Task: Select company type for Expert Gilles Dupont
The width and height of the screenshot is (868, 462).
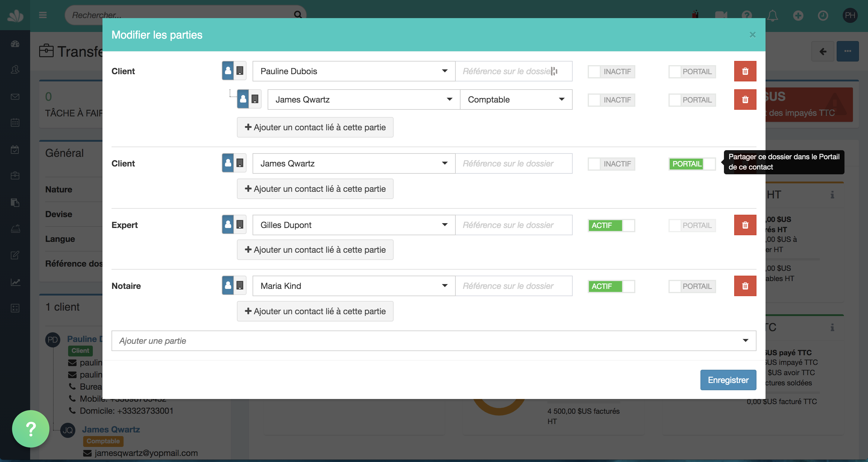Action: (240, 225)
